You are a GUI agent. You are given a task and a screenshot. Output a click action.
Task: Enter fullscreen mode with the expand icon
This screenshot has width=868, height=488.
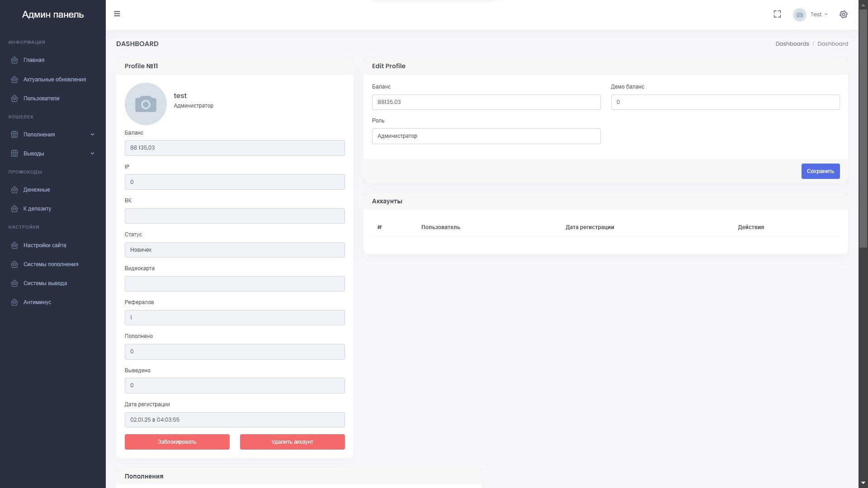coord(777,14)
